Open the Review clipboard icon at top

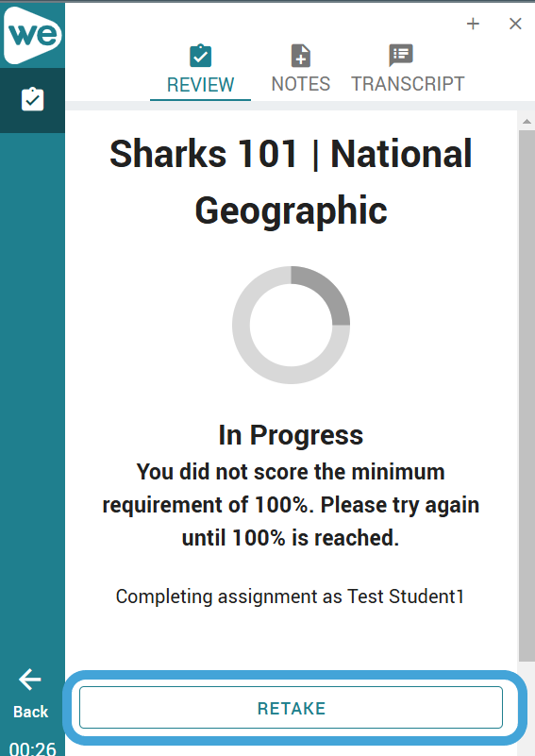pos(200,56)
